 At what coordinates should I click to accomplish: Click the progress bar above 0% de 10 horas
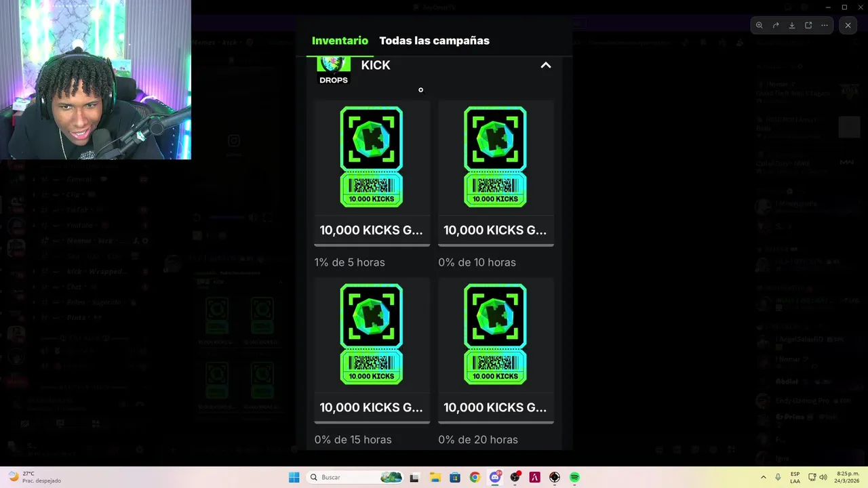496,245
